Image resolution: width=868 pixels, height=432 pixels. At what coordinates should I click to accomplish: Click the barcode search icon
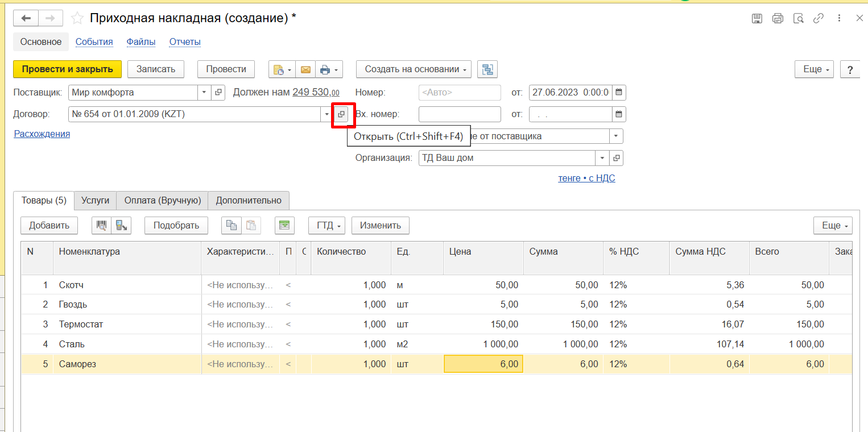click(101, 225)
